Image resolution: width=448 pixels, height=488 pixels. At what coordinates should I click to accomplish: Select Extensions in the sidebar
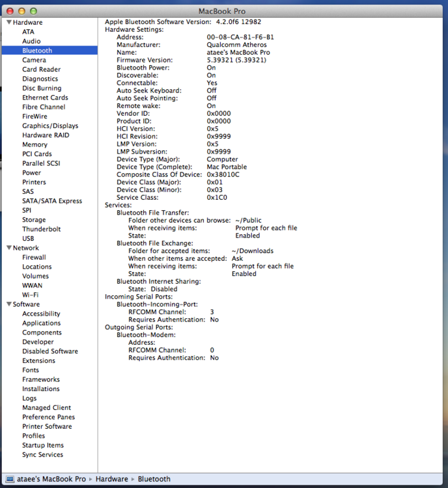click(38, 360)
